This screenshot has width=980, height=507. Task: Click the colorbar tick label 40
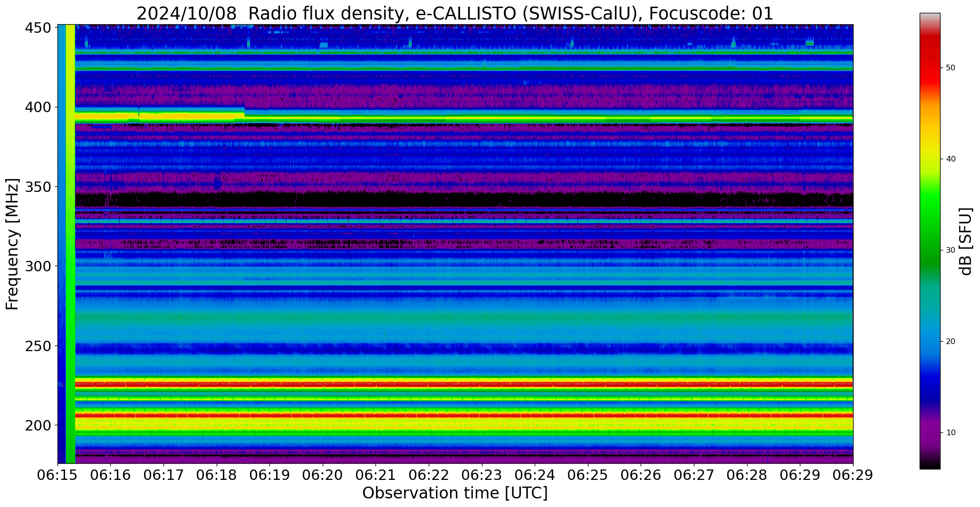951,159
